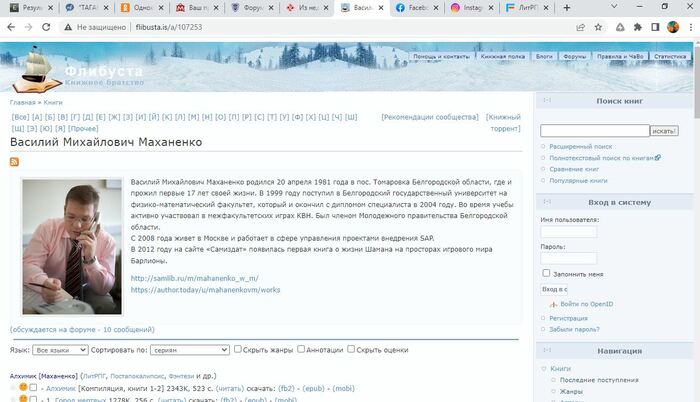Image resolution: width=700 pixels, height=402 pixels.
Task: Open the Язык language dropdown
Action: [x=60, y=350]
